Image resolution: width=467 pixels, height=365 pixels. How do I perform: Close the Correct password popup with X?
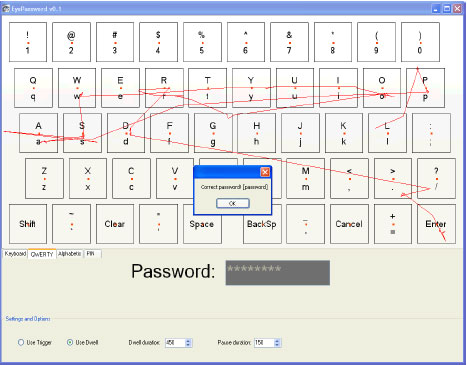pyautogui.click(x=265, y=172)
